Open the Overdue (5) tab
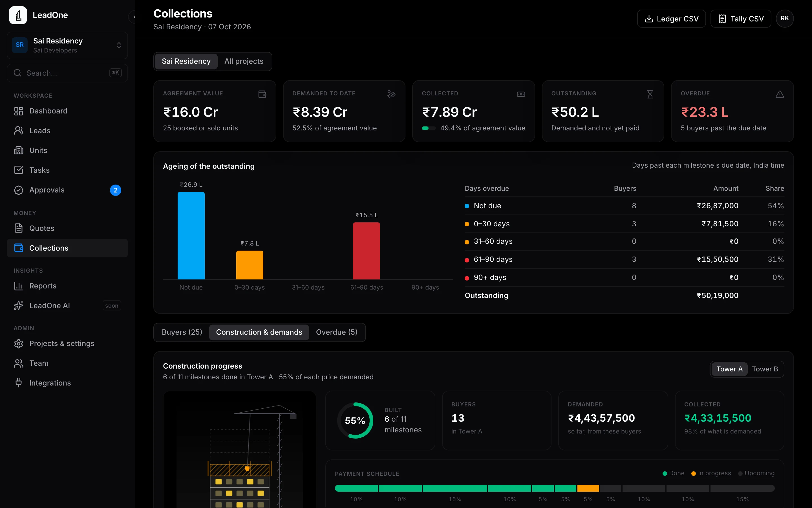Image resolution: width=812 pixels, height=508 pixels. pos(337,332)
